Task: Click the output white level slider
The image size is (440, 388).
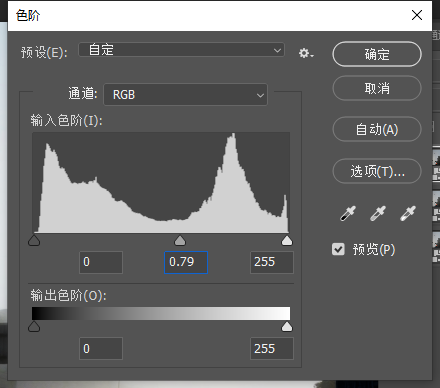Action: (287, 327)
